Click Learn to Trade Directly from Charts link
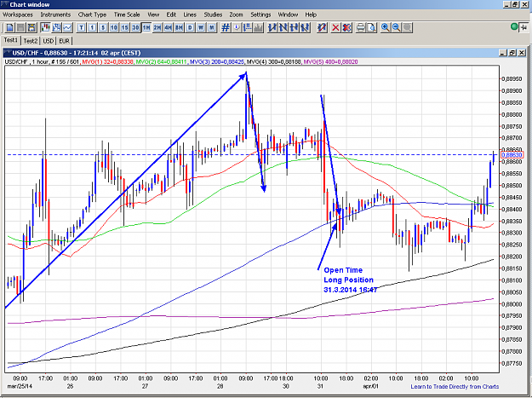The height and width of the screenshot is (398, 532). tap(455, 386)
